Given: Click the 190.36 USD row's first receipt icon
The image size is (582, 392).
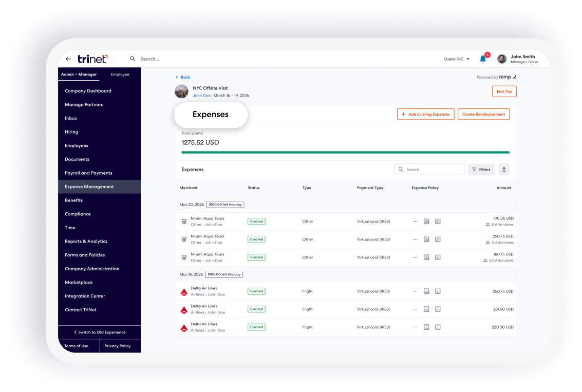Looking at the screenshot, I should [x=426, y=221].
